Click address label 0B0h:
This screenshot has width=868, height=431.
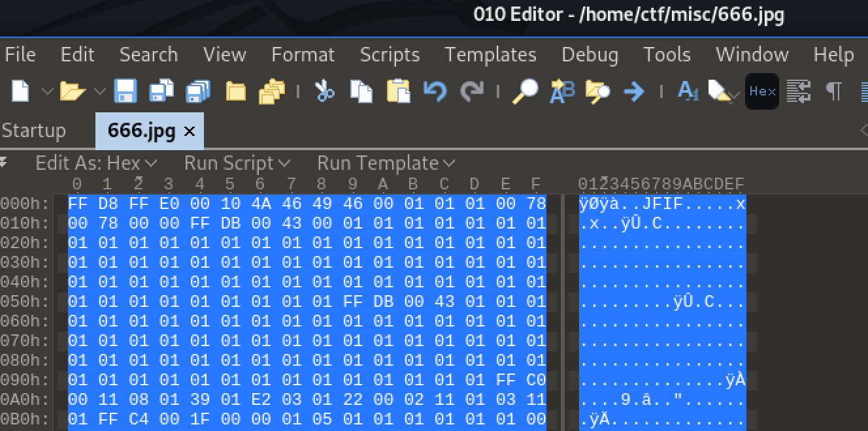pos(25,419)
